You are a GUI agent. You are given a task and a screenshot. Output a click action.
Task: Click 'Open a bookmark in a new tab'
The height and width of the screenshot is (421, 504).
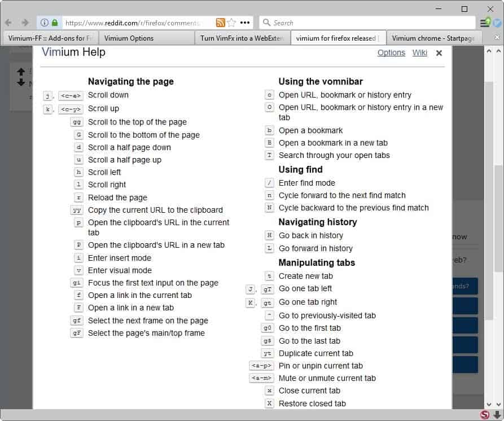[333, 143]
